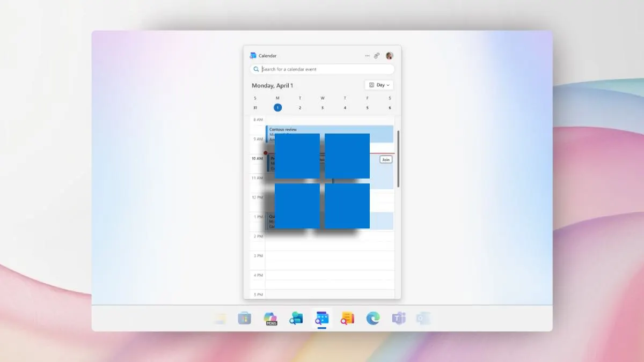644x362 pixels.
Task: Select Friday the 5th in the date strip
Action: [x=367, y=107]
